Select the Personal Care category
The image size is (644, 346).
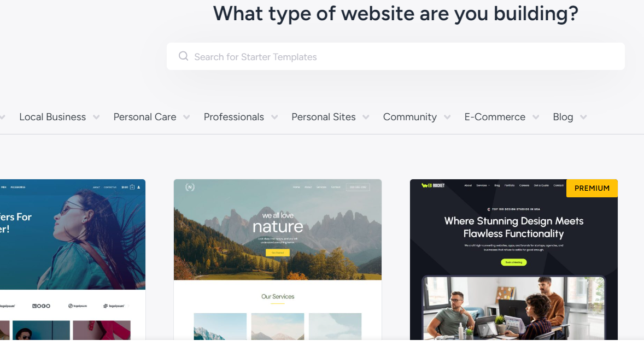pos(144,117)
